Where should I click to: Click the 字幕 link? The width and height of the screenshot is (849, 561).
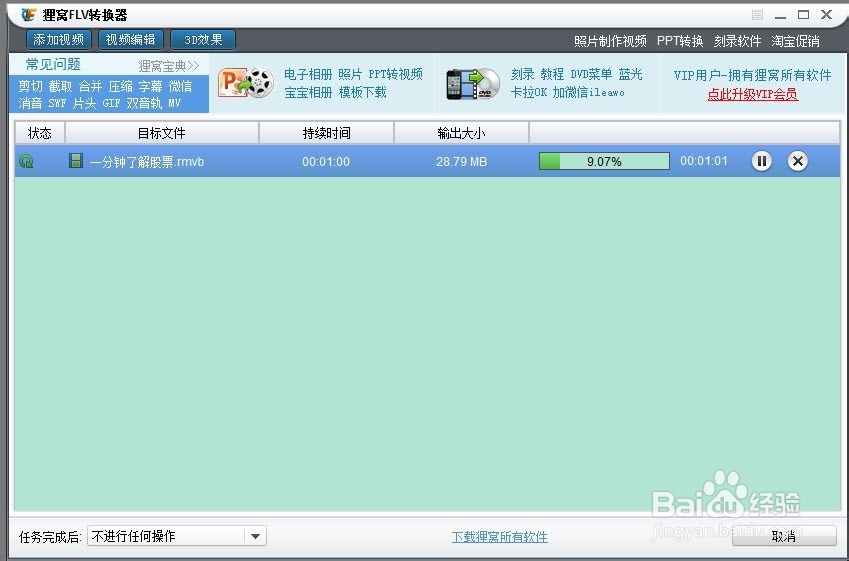point(151,86)
